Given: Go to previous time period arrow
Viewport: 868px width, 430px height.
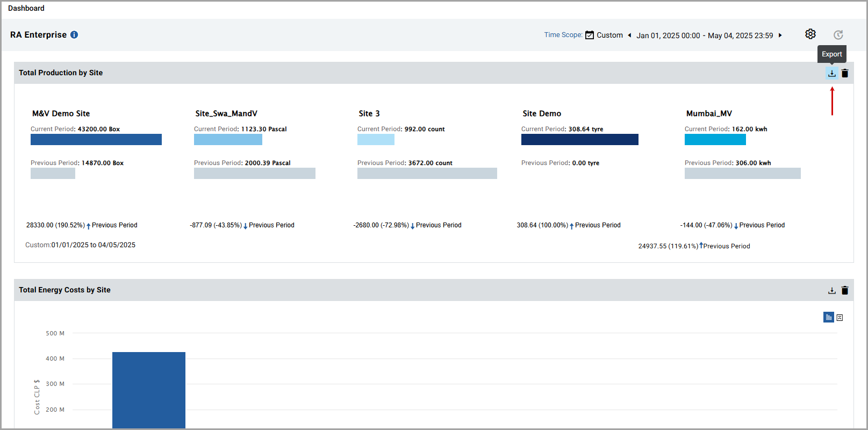Looking at the screenshot, I should [629, 35].
